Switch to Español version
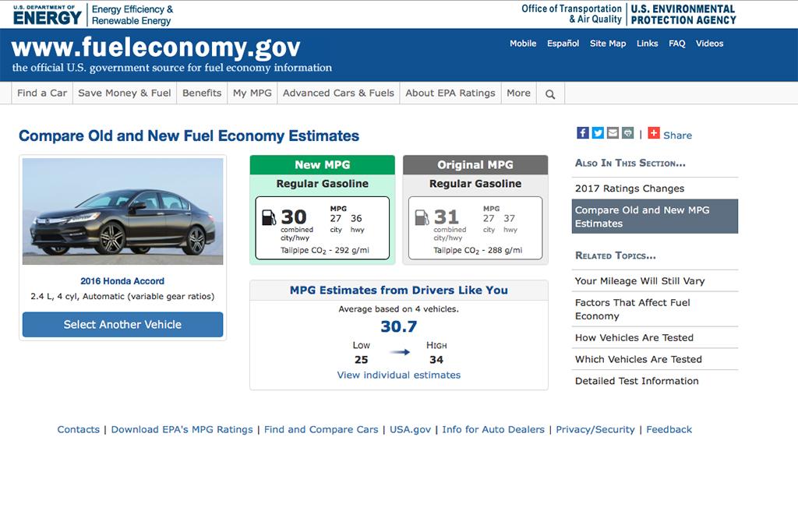Image resolution: width=798 pixels, height=532 pixels. tap(563, 44)
